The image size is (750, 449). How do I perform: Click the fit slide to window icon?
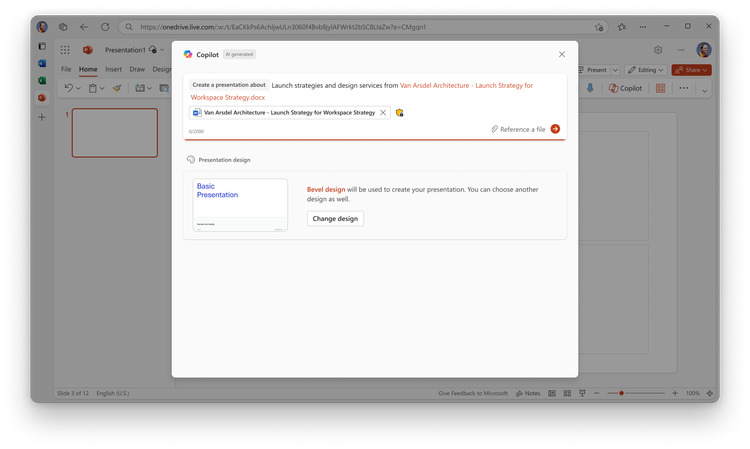pyautogui.click(x=710, y=393)
